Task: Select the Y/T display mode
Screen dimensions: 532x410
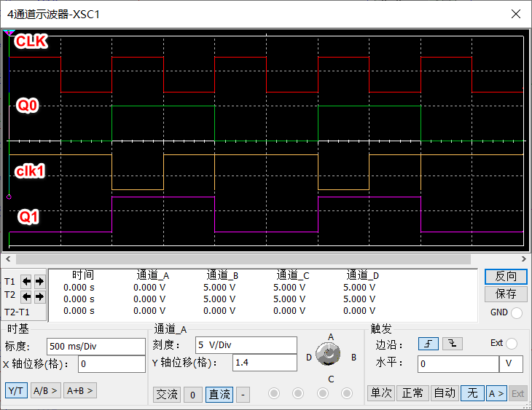Action: 15,391
